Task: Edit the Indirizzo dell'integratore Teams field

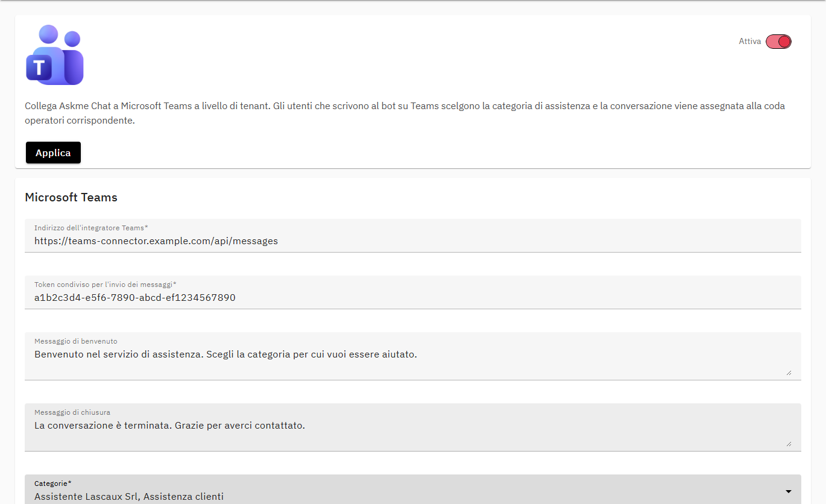Action: pyautogui.click(x=413, y=236)
